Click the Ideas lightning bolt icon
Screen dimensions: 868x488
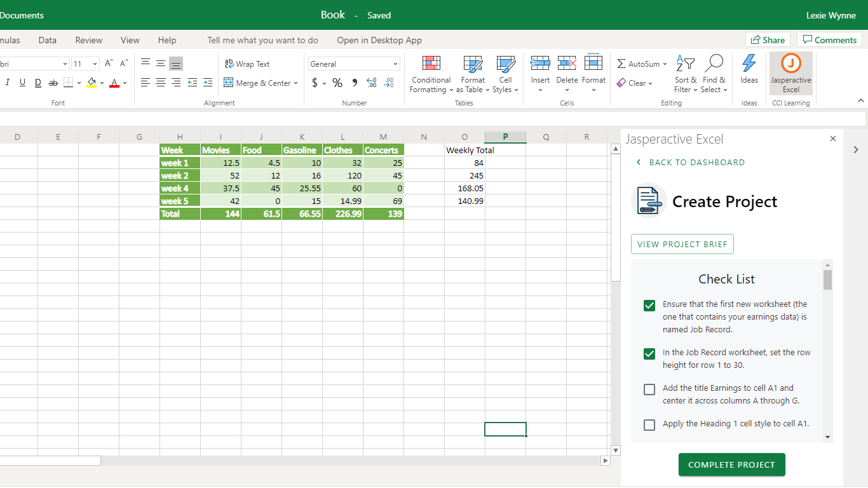[x=749, y=64]
